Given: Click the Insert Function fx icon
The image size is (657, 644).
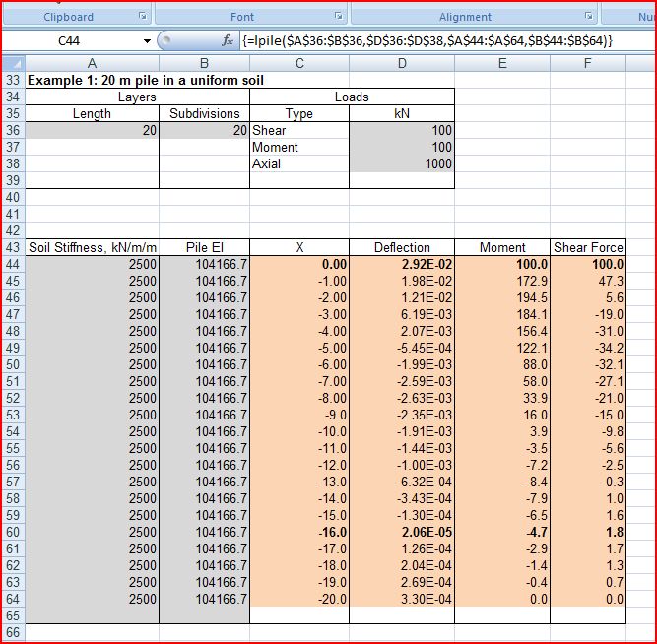Looking at the screenshot, I should tap(228, 40).
